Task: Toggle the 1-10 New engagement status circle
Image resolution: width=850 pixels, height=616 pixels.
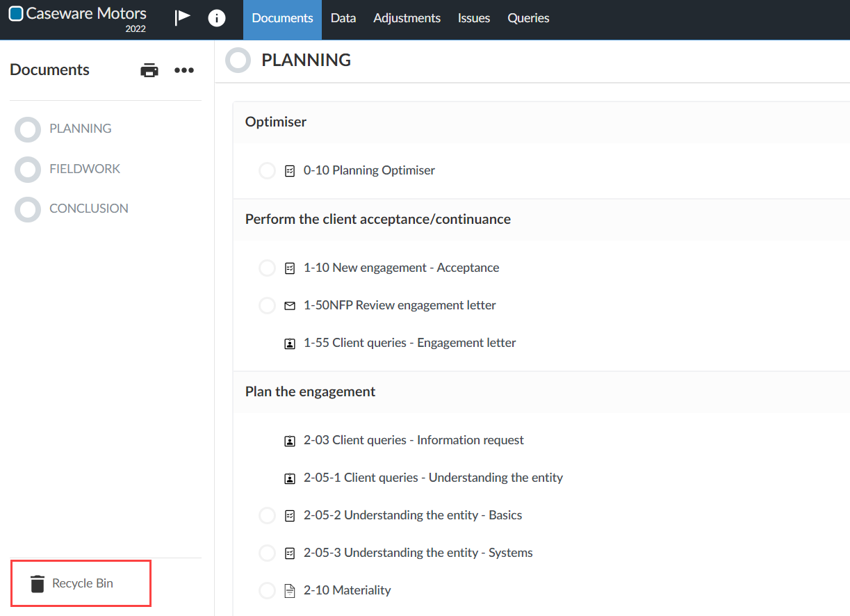Action: click(267, 268)
